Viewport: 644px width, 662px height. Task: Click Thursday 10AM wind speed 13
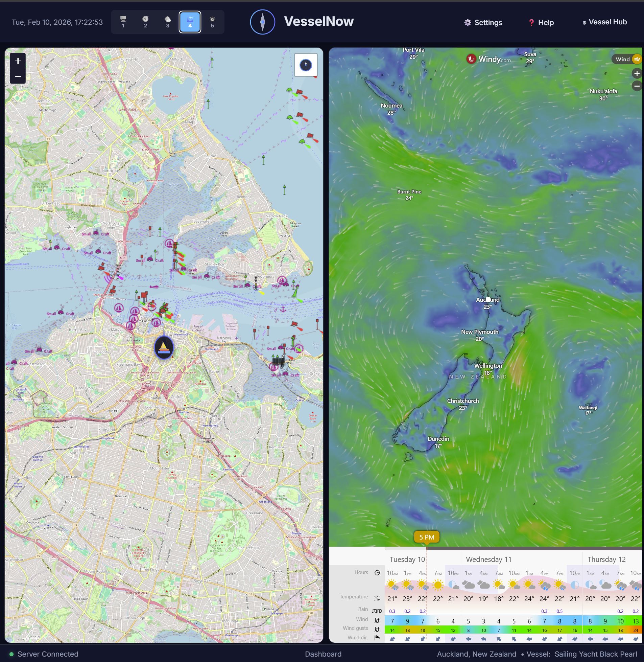636,621
